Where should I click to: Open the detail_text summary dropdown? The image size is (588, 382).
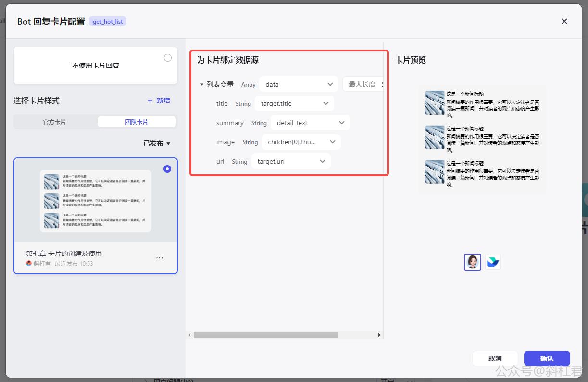coord(310,123)
